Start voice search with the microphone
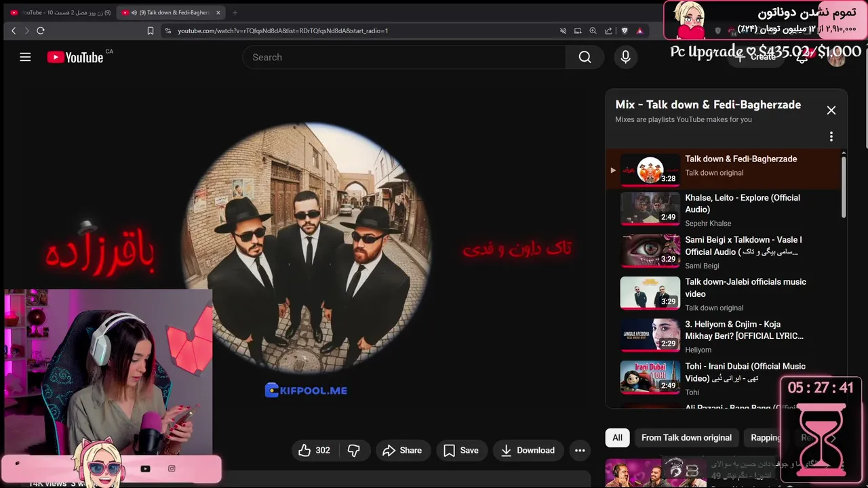This screenshot has width=868, height=488. tap(625, 58)
